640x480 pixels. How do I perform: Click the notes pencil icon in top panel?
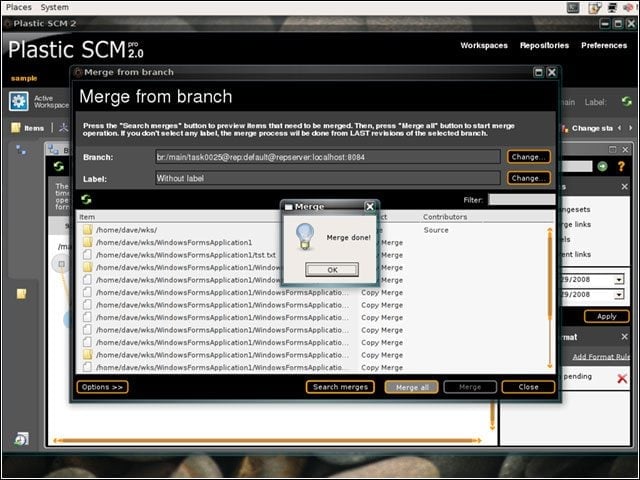(x=594, y=7)
